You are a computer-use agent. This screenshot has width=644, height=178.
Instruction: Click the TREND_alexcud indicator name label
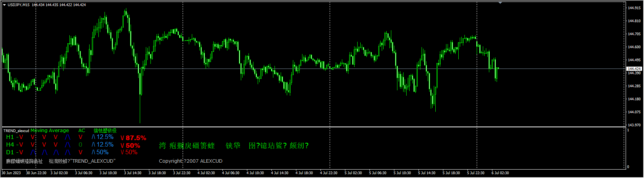tap(16, 131)
